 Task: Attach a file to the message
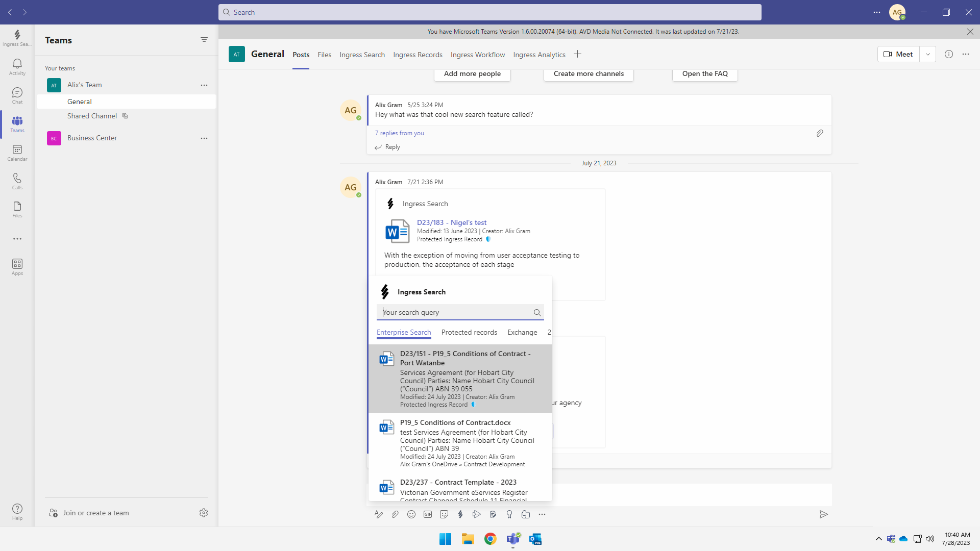tap(395, 514)
